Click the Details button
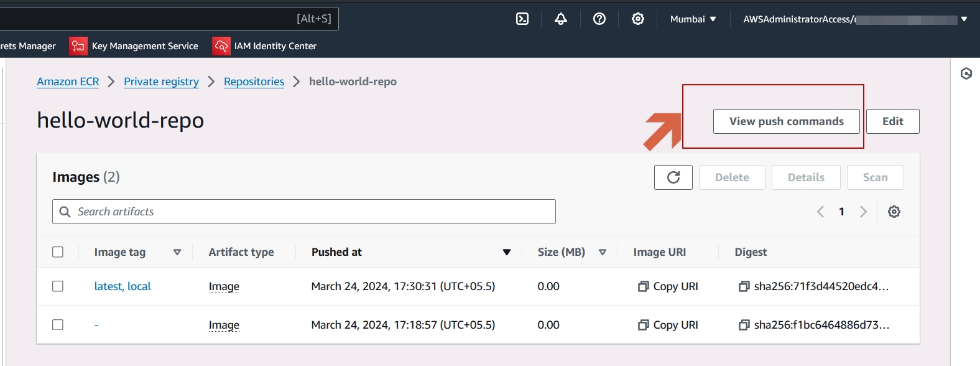The width and height of the screenshot is (980, 366). (x=806, y=177)
